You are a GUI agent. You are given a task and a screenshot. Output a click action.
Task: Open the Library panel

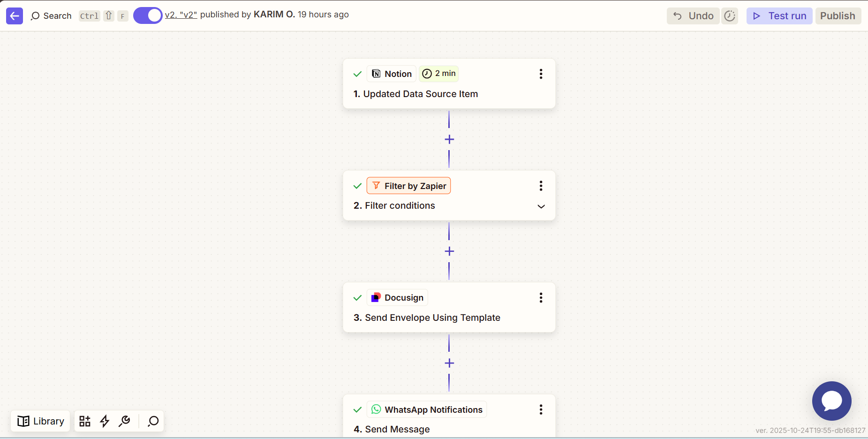click(40, 421)
